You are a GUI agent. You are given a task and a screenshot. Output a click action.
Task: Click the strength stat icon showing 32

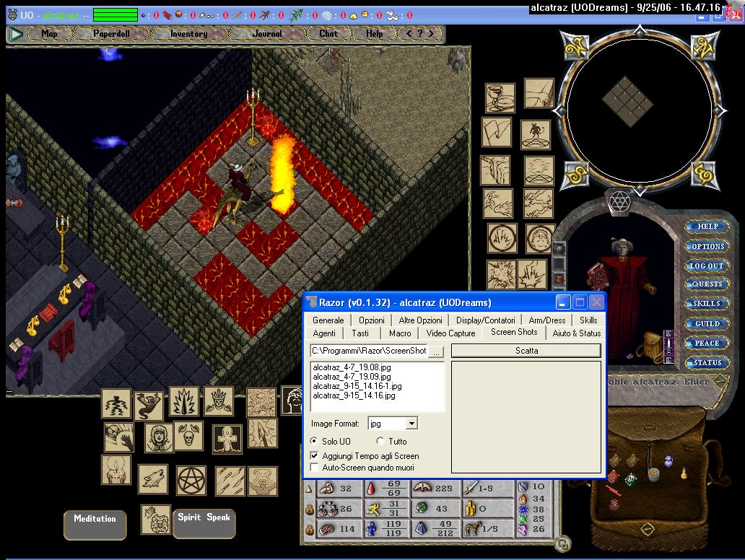pos(326,489)
